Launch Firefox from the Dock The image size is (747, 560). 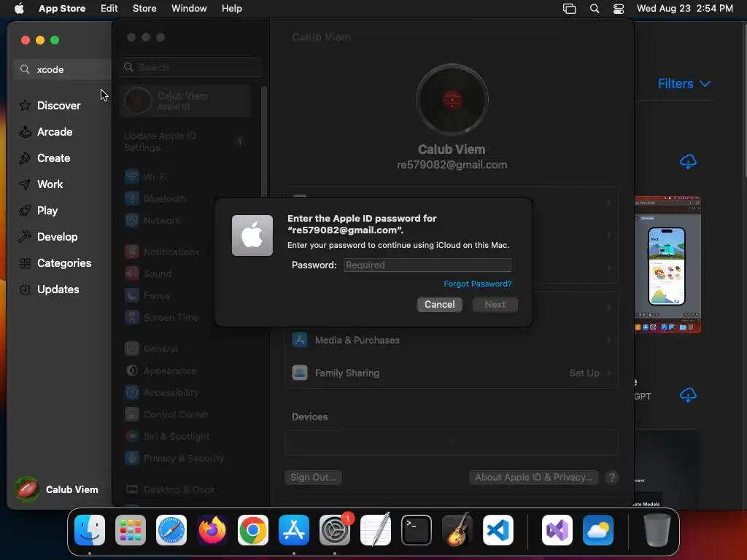(x=212, y=530)
